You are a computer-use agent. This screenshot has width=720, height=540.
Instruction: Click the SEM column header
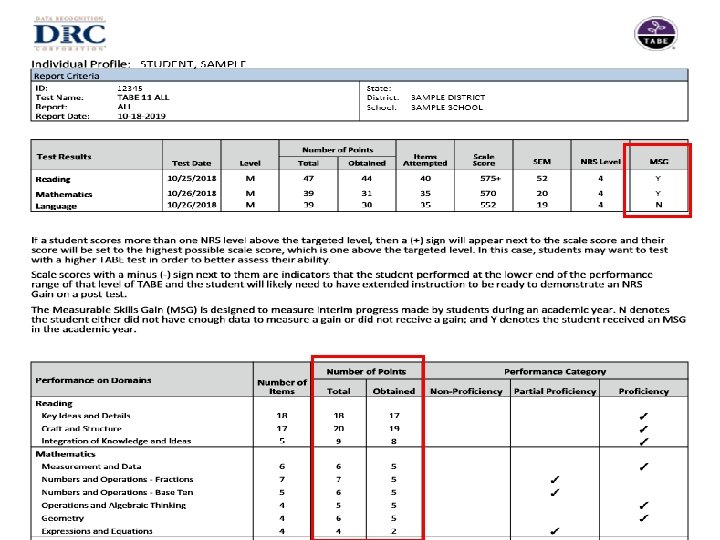[x=542, y=162]
